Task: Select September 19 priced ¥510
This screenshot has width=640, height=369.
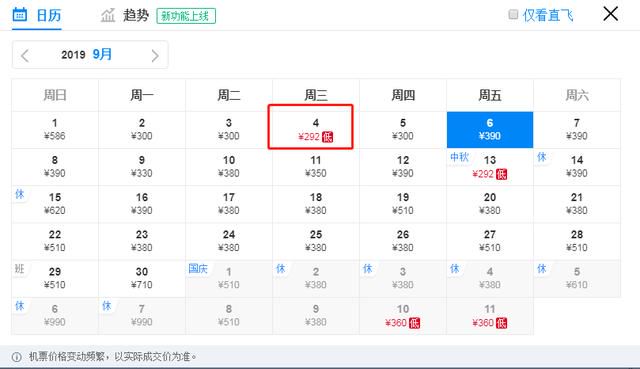Action: click(x=403, y=204)
